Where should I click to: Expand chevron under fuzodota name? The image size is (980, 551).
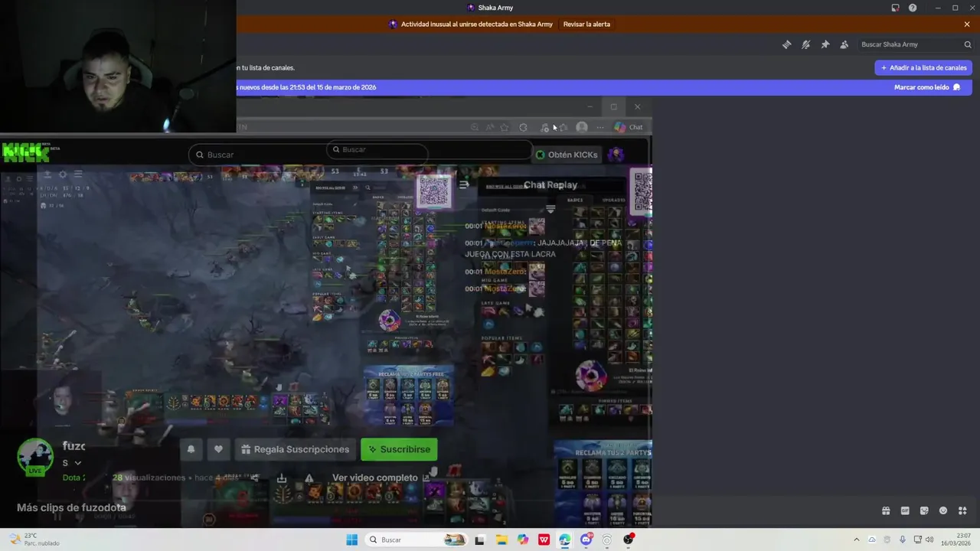[77, 463]
